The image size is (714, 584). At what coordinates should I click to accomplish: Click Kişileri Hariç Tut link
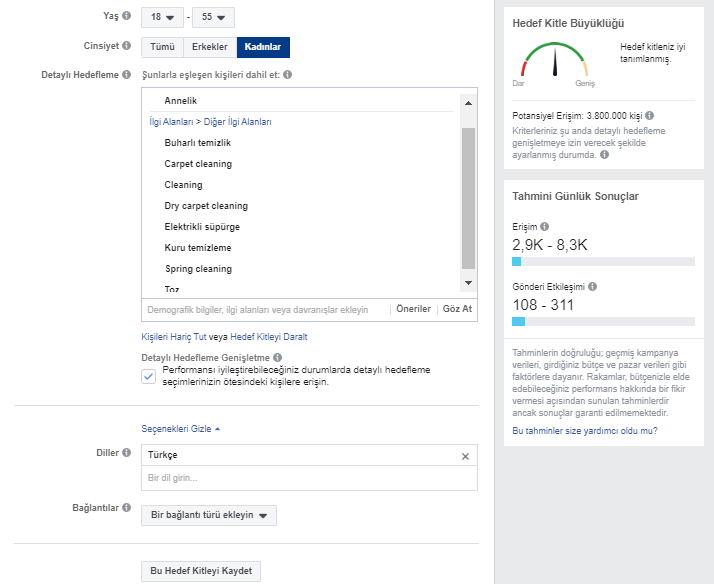coord(173,337)
